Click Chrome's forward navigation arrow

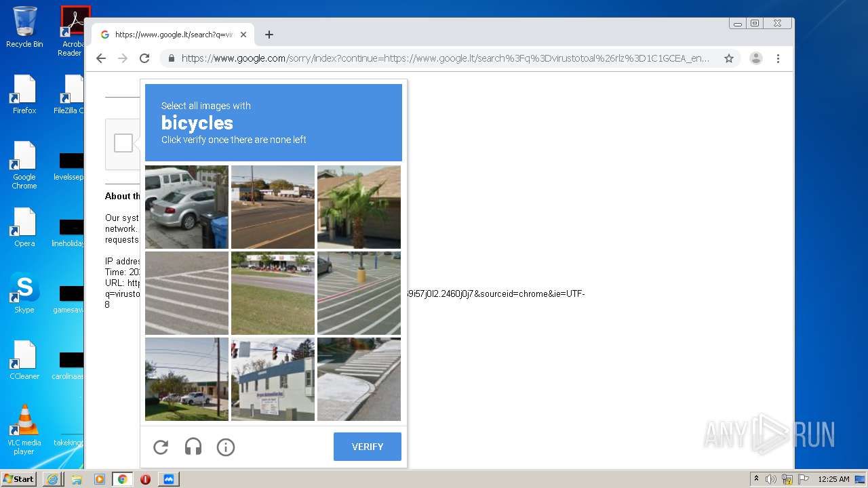tap(123, 58)
